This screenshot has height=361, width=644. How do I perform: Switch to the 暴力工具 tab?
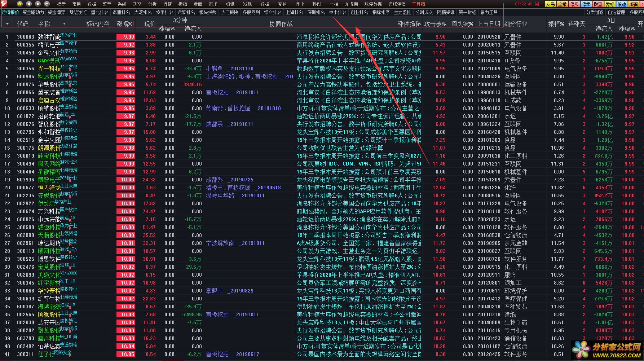point(489,12)
